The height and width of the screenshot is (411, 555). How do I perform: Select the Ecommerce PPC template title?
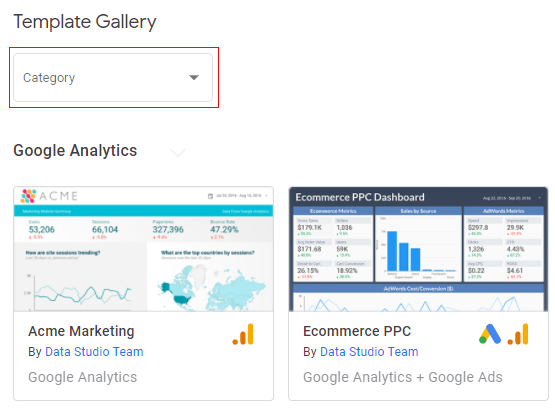(357, 331)
